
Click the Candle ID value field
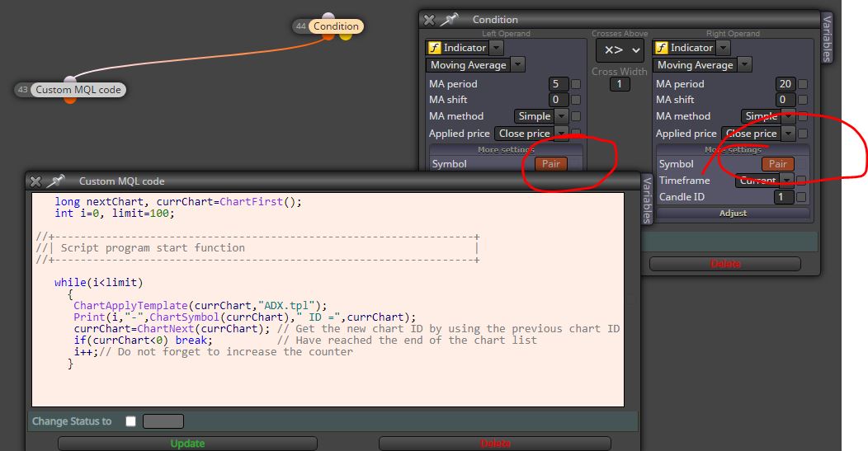pyautogui.click(x=783, y=197)
